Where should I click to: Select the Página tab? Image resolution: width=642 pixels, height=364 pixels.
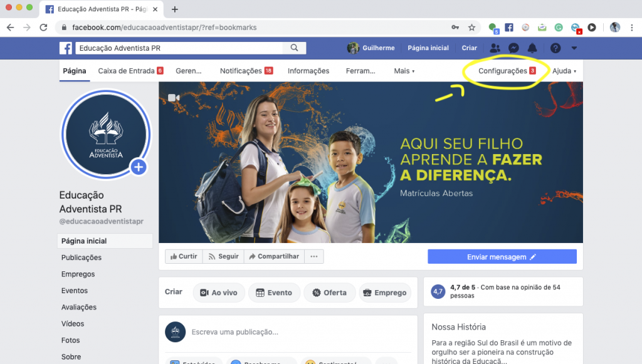pos(75,71)
